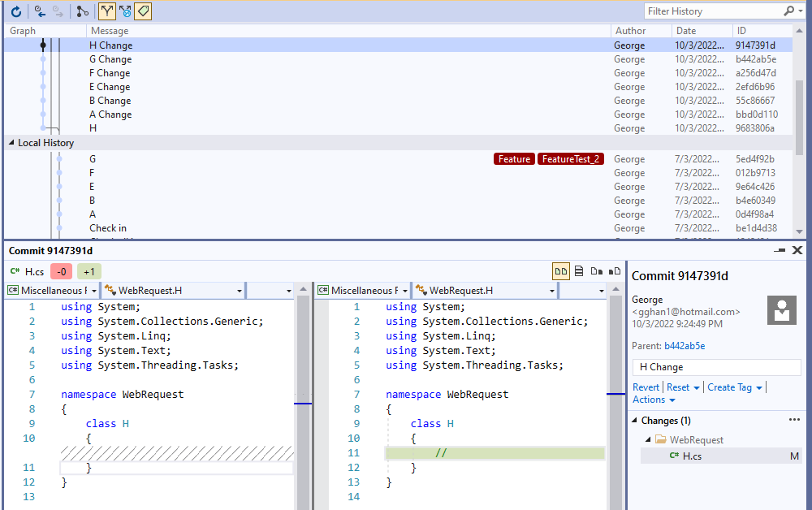Click the simple view branch graph icon

[x=83, y=11]
